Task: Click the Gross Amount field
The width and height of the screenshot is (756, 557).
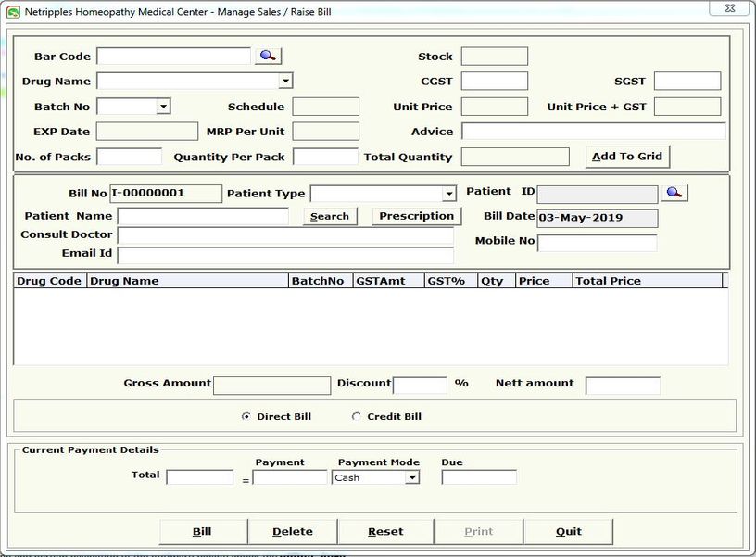Action: point(272,386)
